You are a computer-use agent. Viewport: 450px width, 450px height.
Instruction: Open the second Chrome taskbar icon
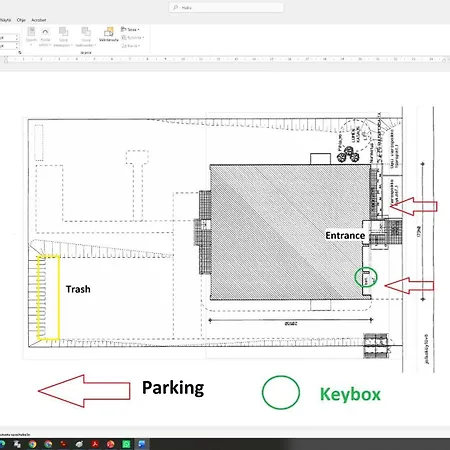pyautogui.click(x=48, y=444)
